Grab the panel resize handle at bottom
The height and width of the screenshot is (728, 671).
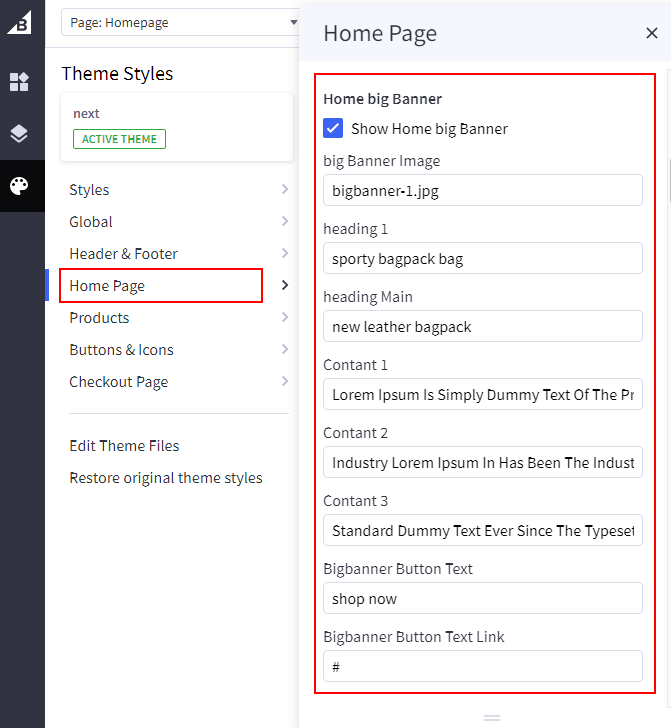pyautogui.click(x=490, y=717)
